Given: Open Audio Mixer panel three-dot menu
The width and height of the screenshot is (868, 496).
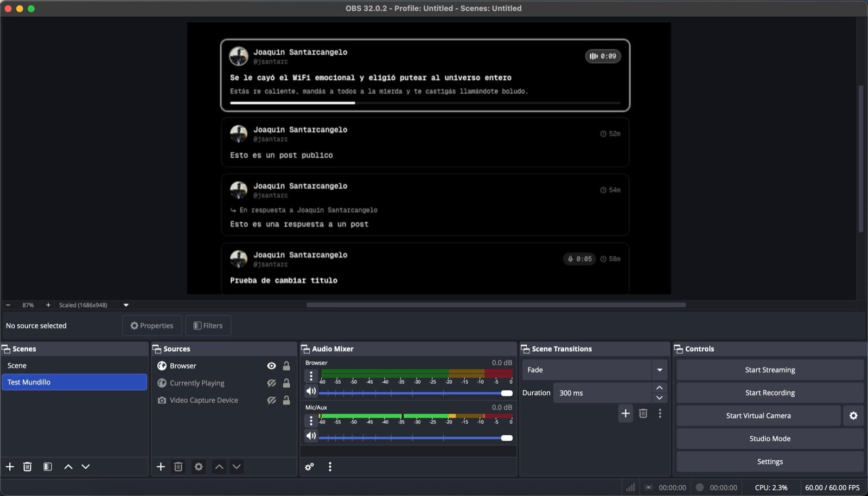Looking at the screenshot, I should point(330,467).
